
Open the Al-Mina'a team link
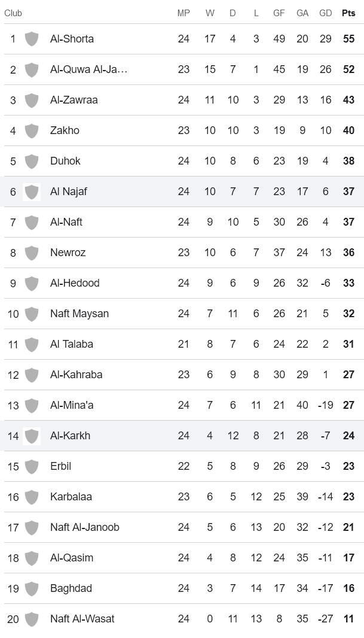point(72,405)
